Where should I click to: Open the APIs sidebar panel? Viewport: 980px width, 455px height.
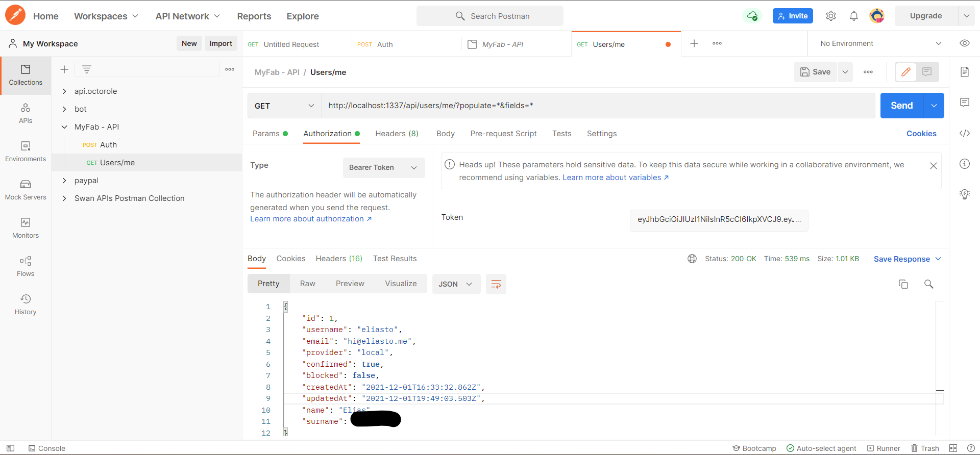click(x=26, y=113)
